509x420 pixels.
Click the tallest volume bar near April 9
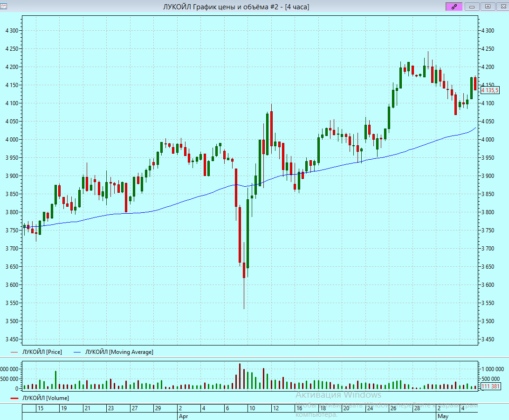(x=240, y=376)
